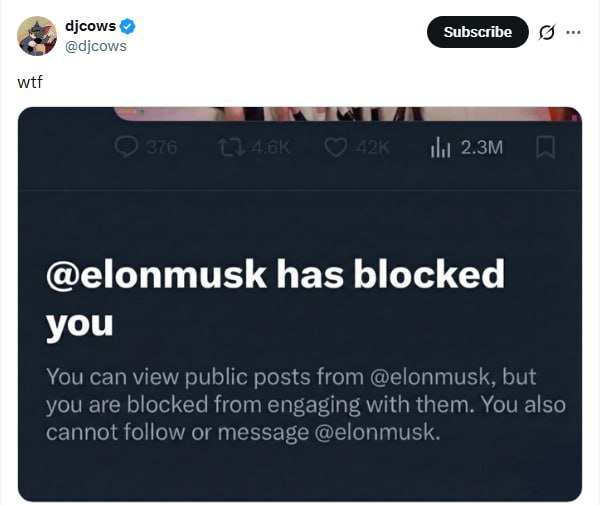Click the Grok slashed-circle icon
Image resolution: width=600 pixels, height=505 pixels.
(x=547, y=32)
